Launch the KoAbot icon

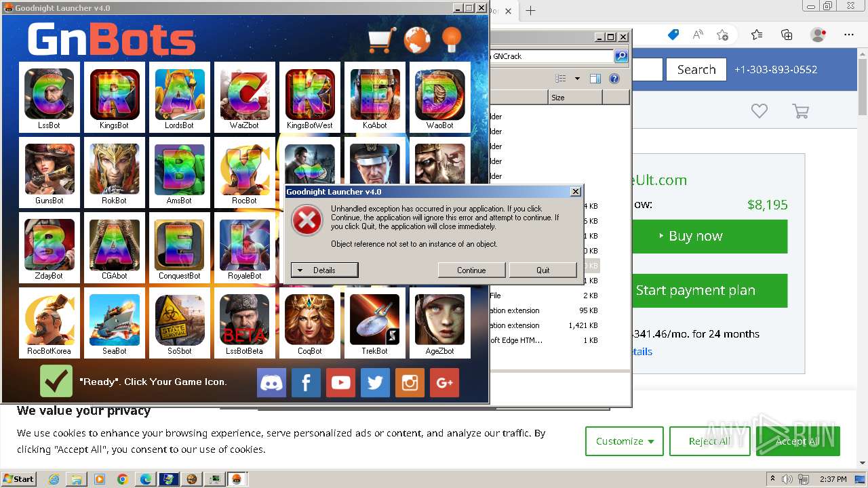374,96
